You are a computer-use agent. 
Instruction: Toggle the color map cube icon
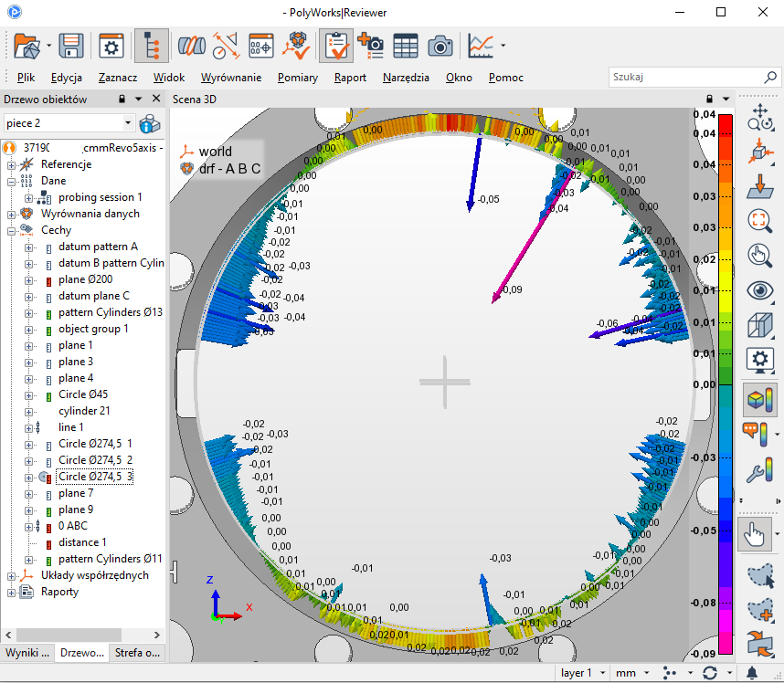760,400
